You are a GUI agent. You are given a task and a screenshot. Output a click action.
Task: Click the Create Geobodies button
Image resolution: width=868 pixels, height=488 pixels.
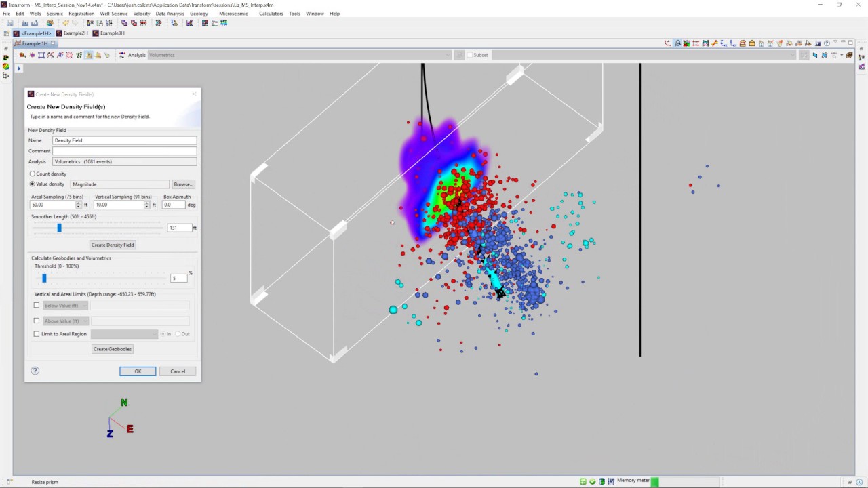click(113, 349)
